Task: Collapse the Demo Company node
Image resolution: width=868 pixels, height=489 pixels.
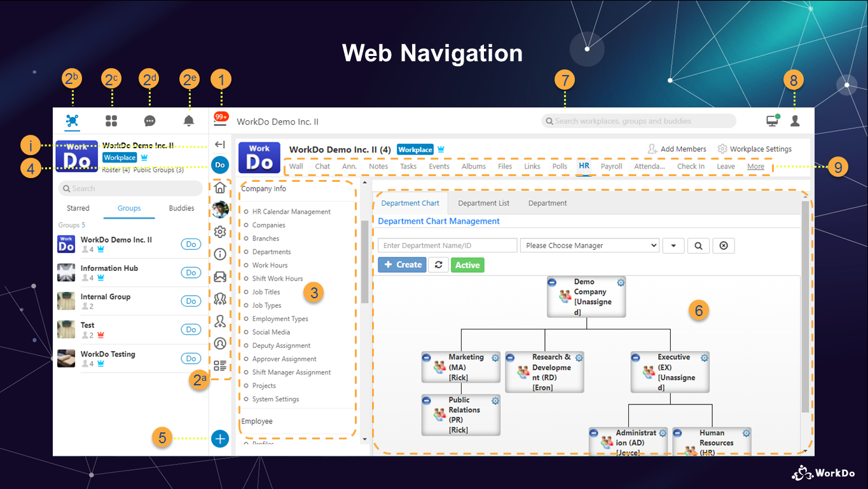Action: click(x=552, y=282)
